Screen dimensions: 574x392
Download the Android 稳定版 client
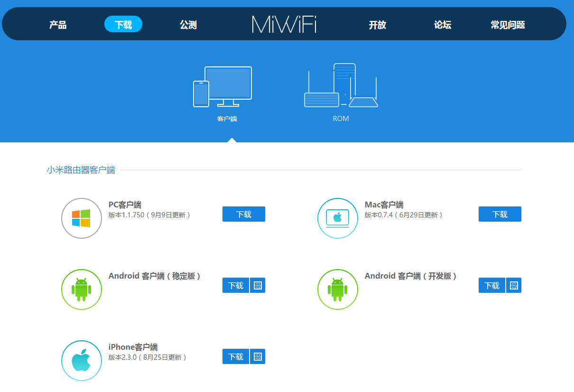pyautogui.click(x=236, y=285)
